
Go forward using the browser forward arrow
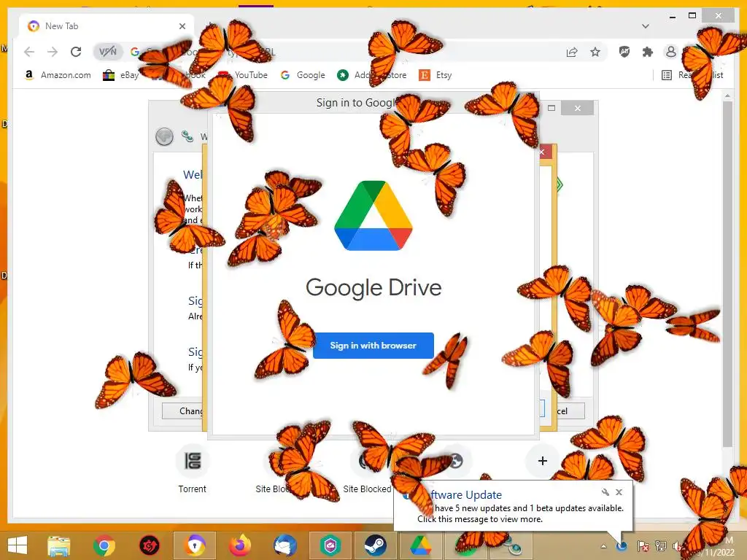53,52
